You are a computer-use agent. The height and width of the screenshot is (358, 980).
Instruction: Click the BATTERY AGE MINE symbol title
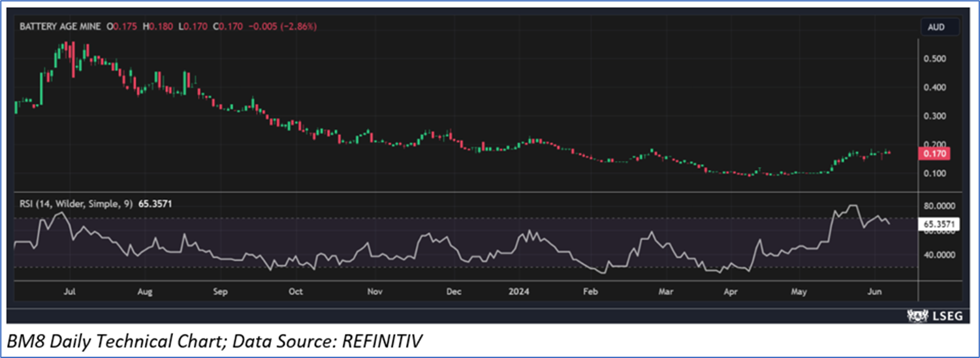tap(59, 27)
